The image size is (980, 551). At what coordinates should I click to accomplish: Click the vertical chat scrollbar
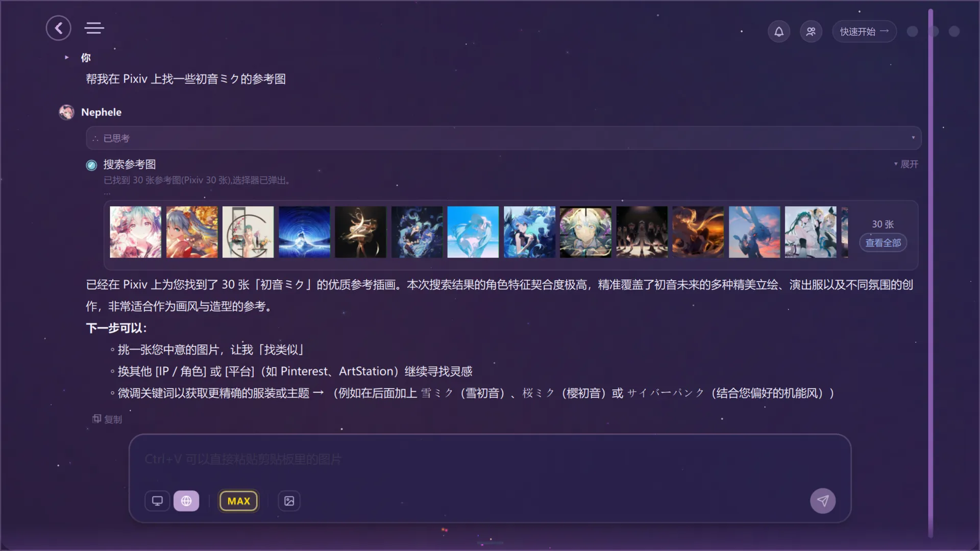930,273
